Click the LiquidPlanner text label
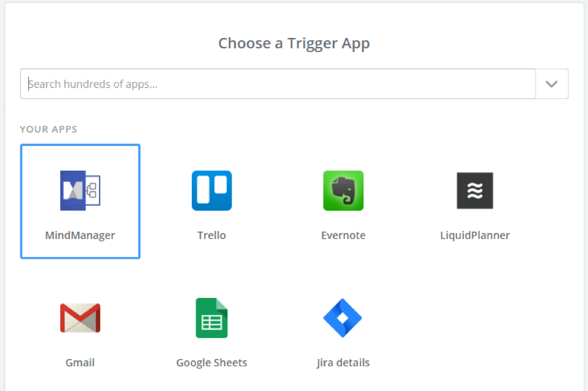588x391 pixels. [x=475, y=235]
